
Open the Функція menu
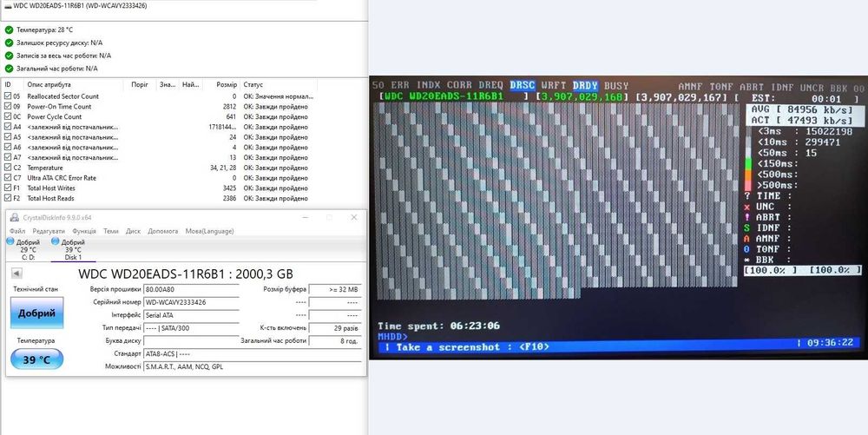tap(83, 231)
